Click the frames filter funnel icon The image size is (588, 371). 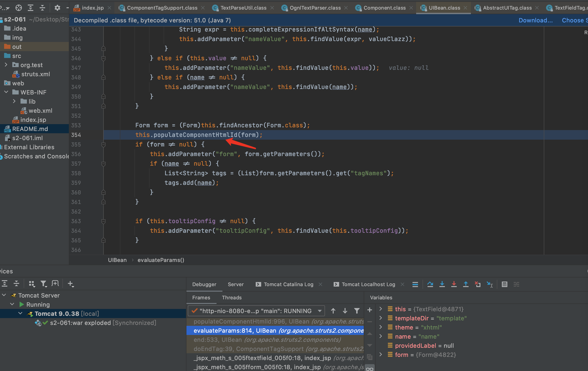pyautogui.click(x=357, y=311)
